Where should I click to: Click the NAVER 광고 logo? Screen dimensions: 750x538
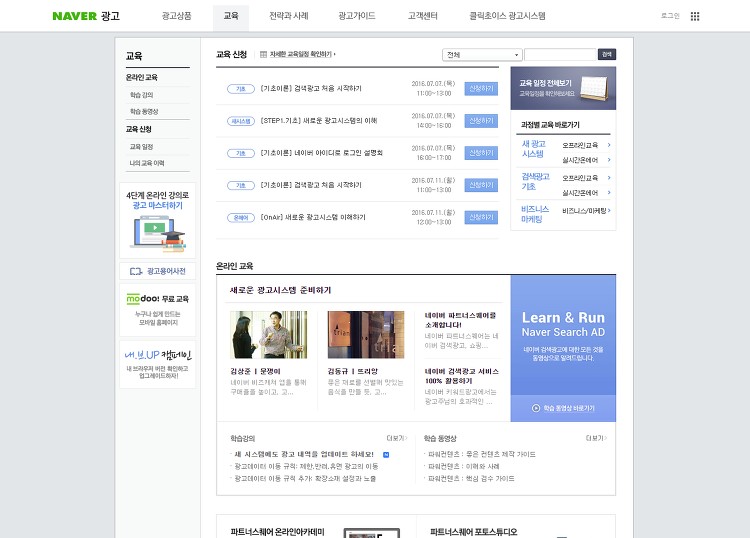(86, 16)
